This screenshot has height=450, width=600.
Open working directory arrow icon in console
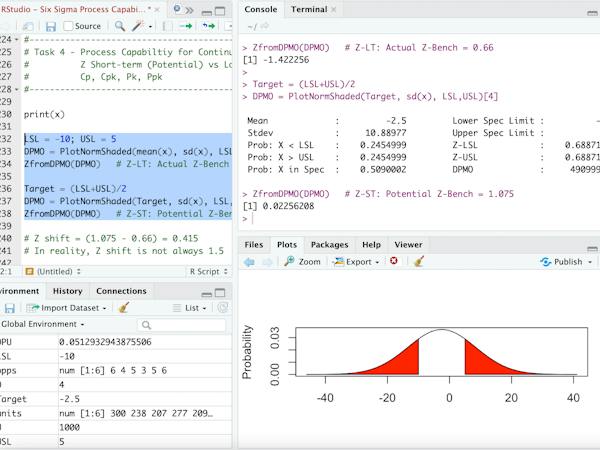pyautogui.click(x=264, y=26)
